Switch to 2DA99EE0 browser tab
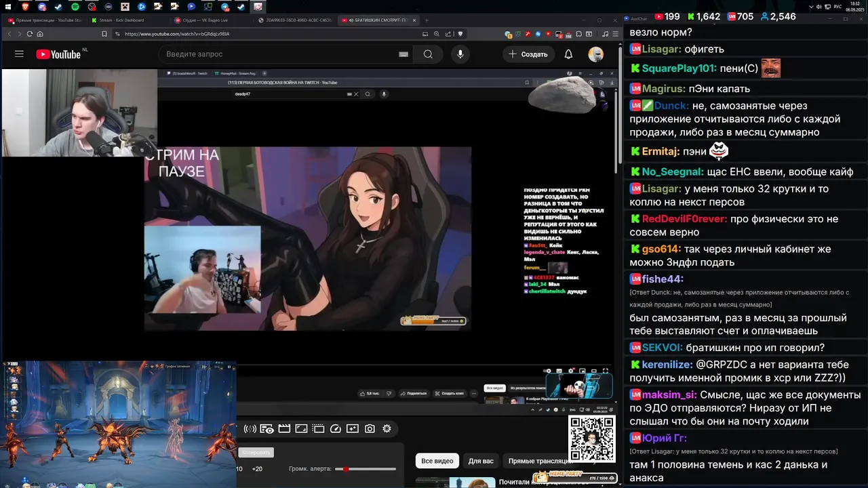The height and width of the screenshot is (488, 868). [295, 20]
